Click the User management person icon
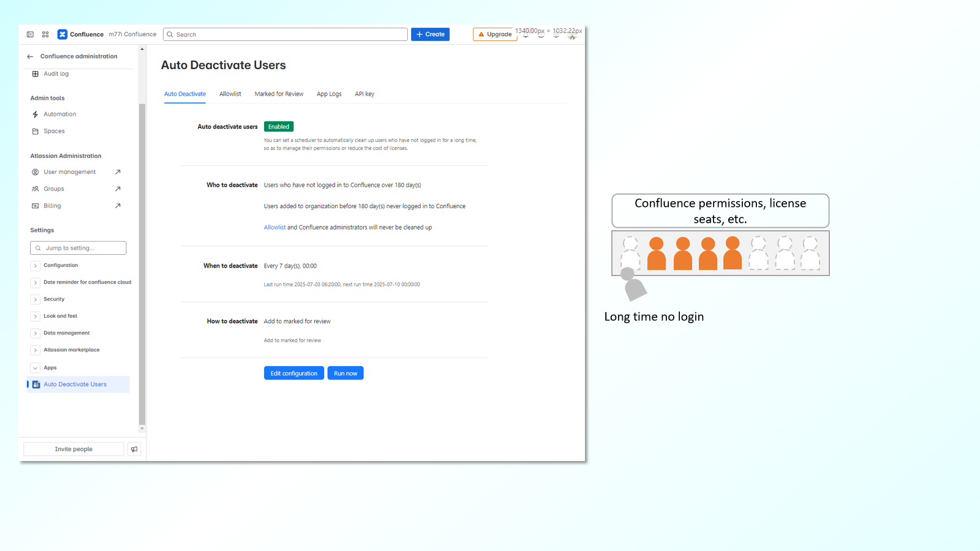This screenshot has width=980, height=551. (x=36, y=172)
